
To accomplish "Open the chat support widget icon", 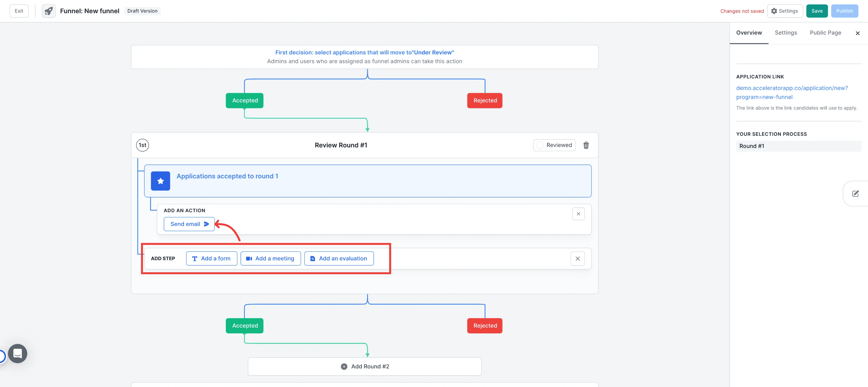I will point(18,353).
